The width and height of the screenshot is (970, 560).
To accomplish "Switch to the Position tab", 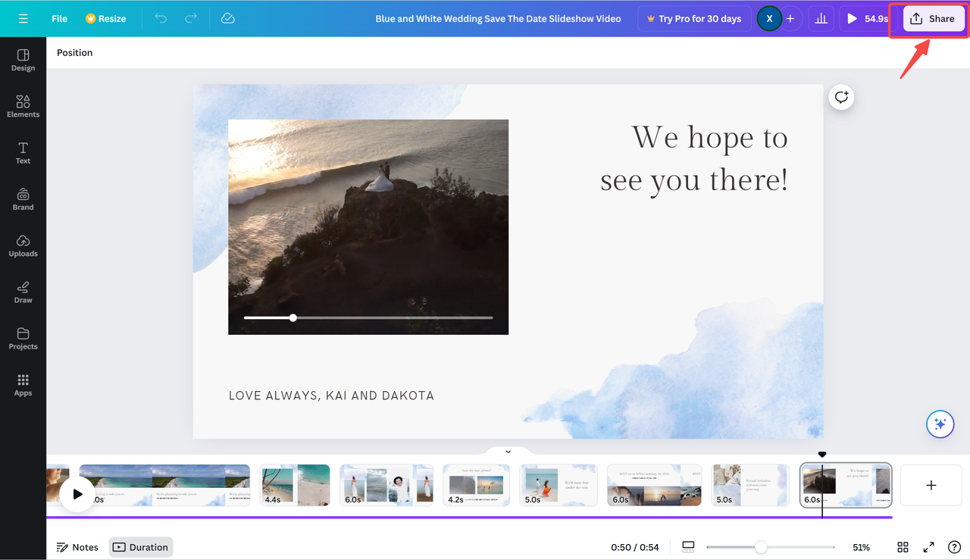I will click(x=74, y=52).
